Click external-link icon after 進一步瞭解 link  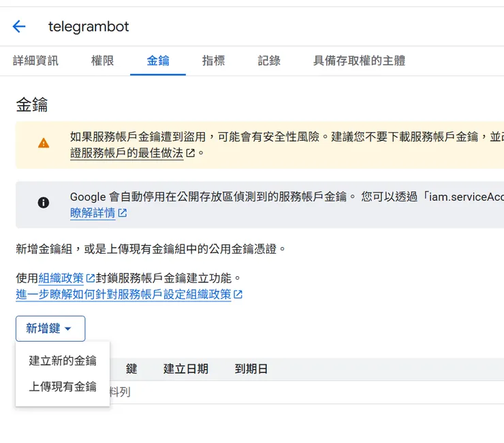coord(238,295)
